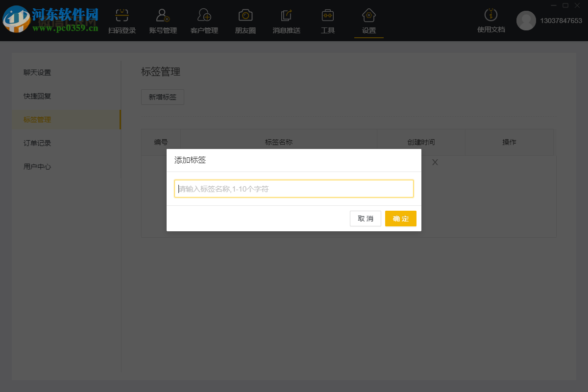Click the account avatar image

[526, 21]
